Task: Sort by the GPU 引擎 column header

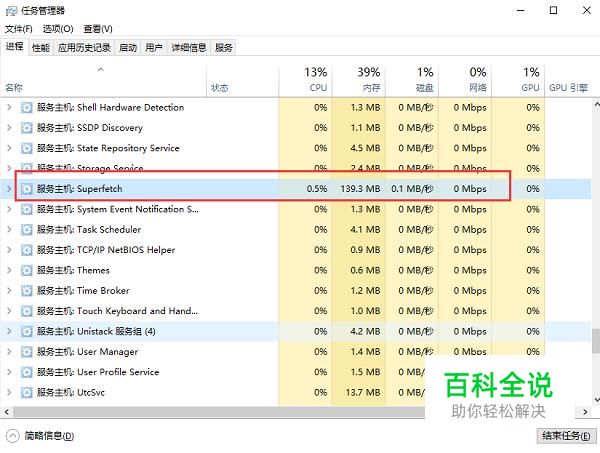Action: pos(569,80)
